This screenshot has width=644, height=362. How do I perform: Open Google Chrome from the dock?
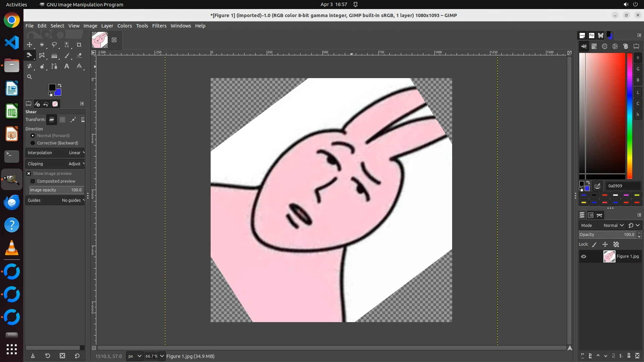coord(12,20)
